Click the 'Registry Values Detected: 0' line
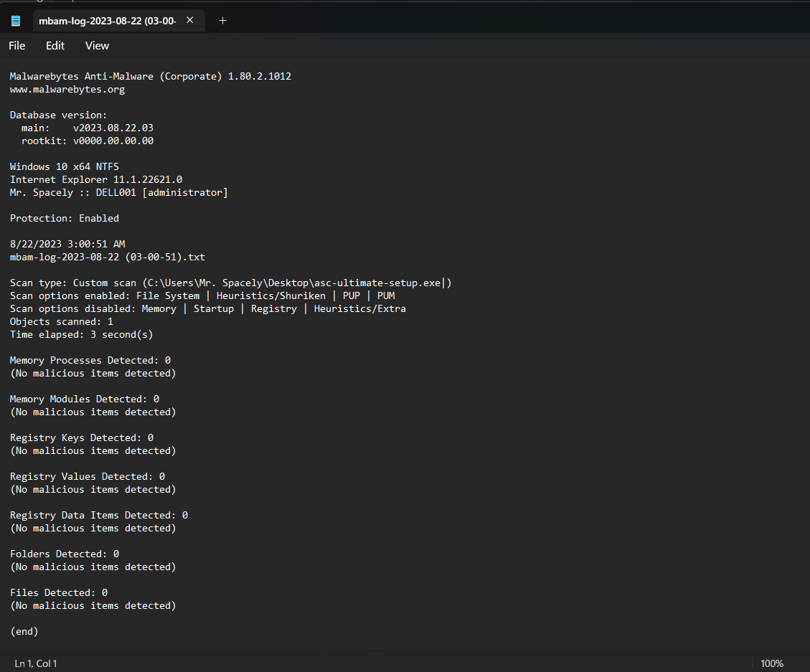Screen dimensions: 810x672 tap(88, 476)
